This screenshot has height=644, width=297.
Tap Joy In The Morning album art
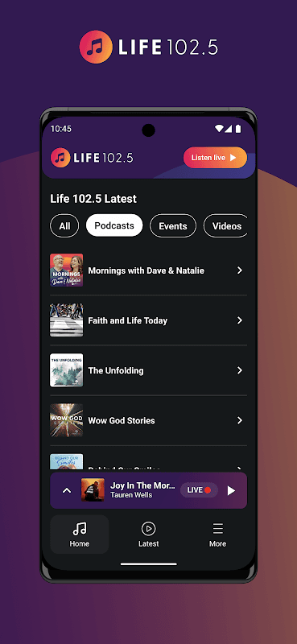[x=93, y=490]
